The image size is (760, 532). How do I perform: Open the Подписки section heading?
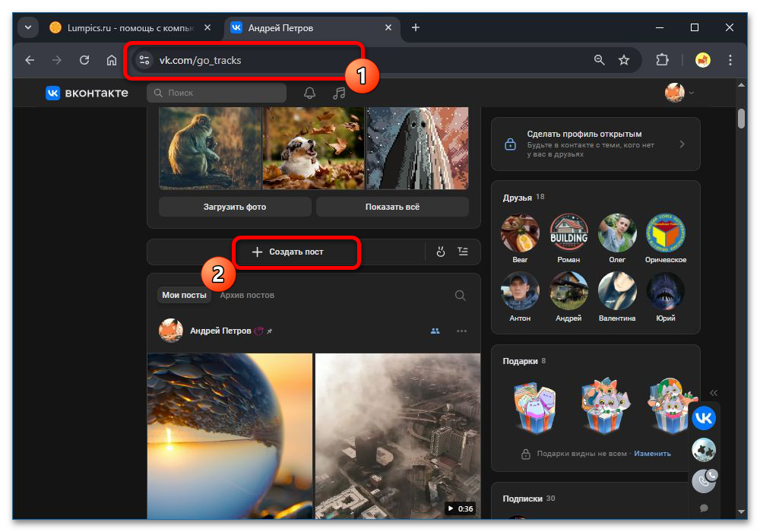coord(523,499)
